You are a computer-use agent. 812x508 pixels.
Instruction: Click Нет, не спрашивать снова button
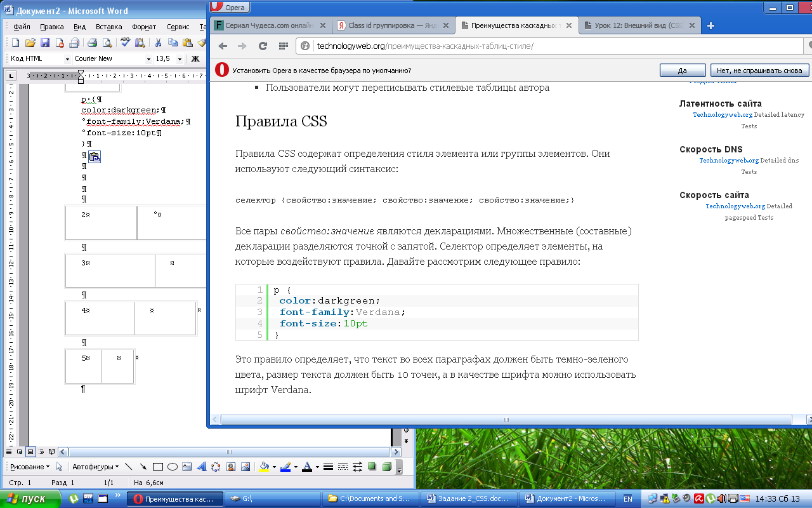[x=759, y=70]
